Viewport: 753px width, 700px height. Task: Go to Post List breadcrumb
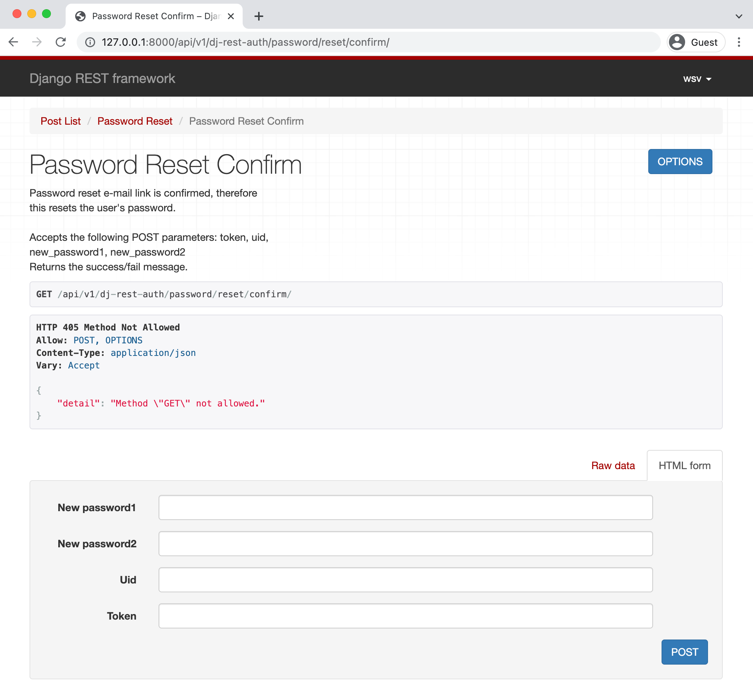[60, 121]
